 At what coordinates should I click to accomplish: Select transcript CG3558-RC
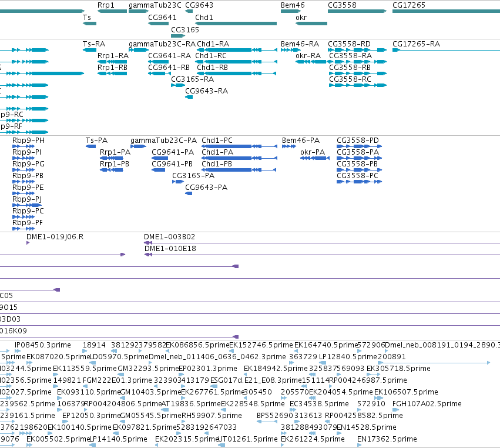(x=358, y=85)
